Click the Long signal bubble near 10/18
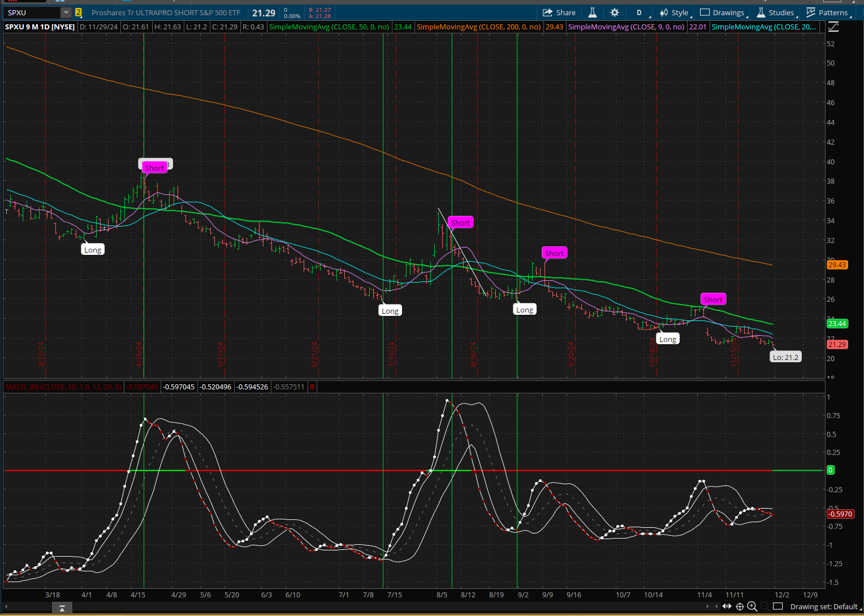Screen dimensions: 864x616 point(668,339)
